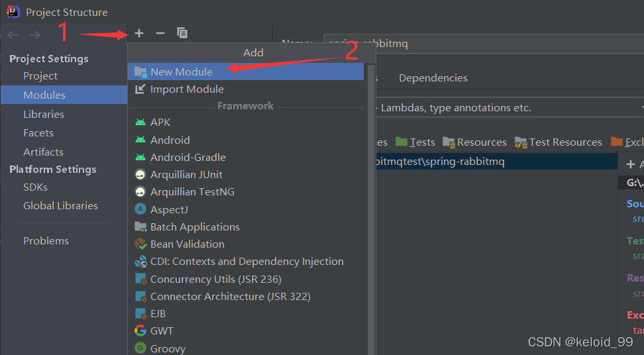Click the Bean Validation icon

click(140, 244)
